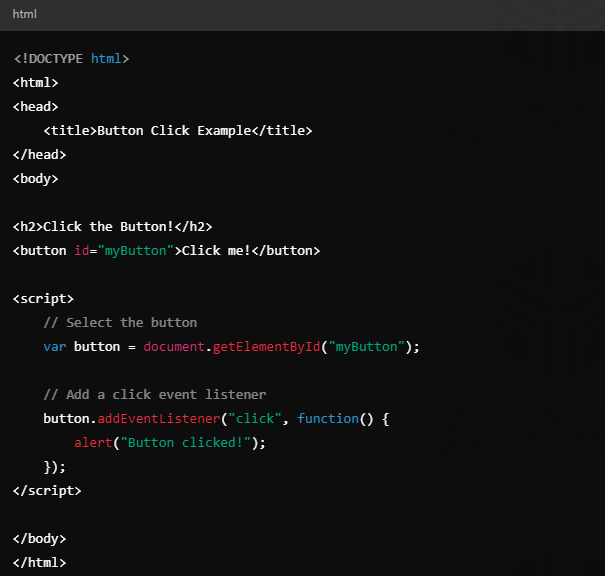Click the comment '// Select the button'

coord(120,323)
